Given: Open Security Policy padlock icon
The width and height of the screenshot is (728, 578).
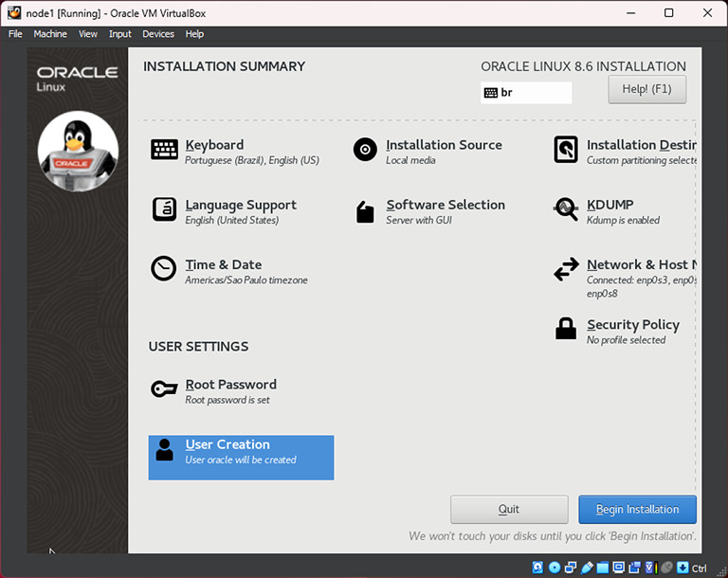Looking at the screenshot, I should point(566,328).
